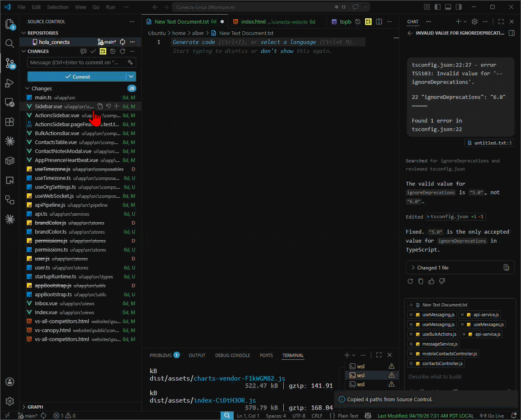
Task: Refresh the repository with the refresh icon
Action: 123,51
